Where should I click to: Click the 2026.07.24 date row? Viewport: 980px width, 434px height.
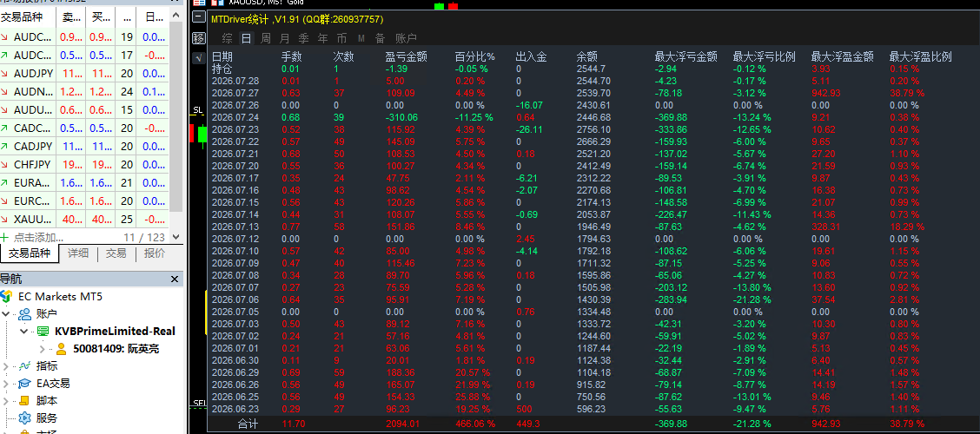[x=235, y=117]
